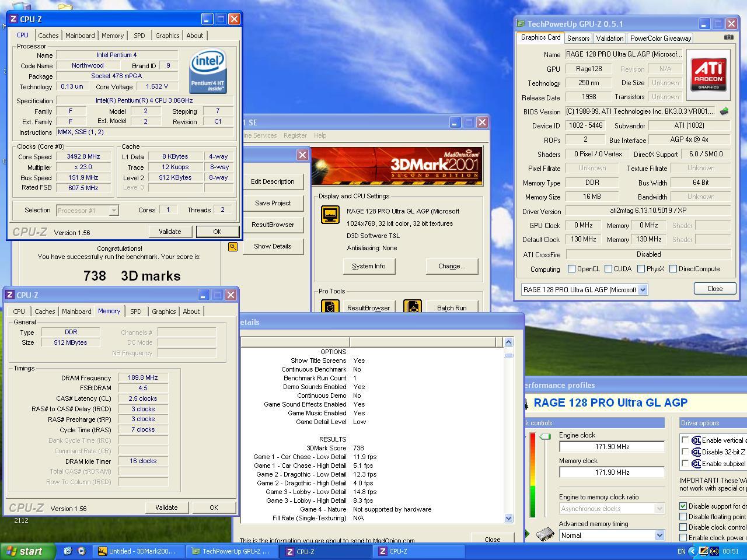Image resolution: width=747 pixels, height=560 pixels.
Task: Click the details list scroll-down arrow
Action: (508, 518)
